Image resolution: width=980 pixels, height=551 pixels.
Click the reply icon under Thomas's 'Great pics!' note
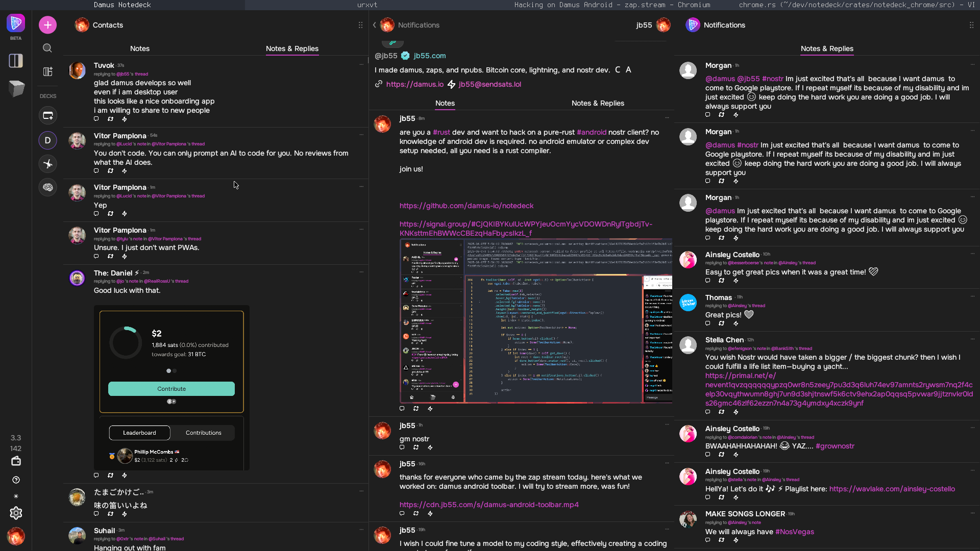click(x=707, y=323)
